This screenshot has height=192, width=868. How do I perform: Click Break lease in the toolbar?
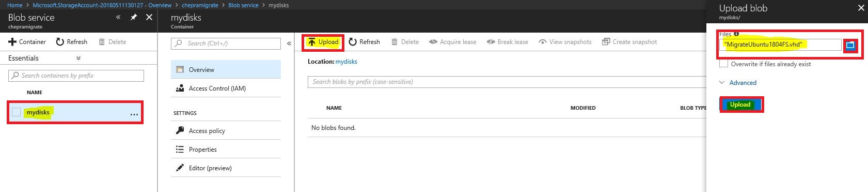tap(507, 42)
